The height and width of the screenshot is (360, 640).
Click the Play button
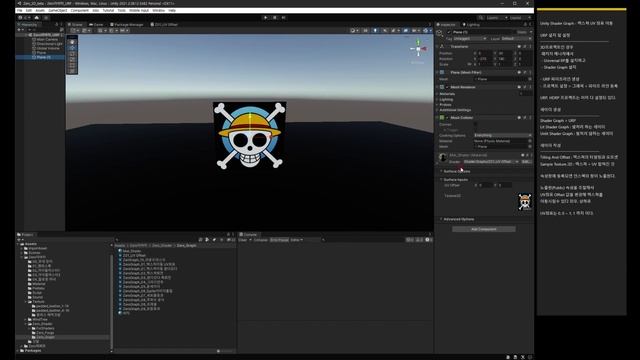[266, 18]
